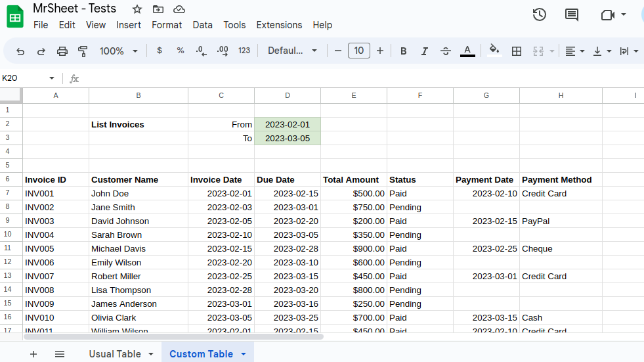Viewport: 644px width, 362px height.
Task: Format as percent
Action: pos(181,51)
